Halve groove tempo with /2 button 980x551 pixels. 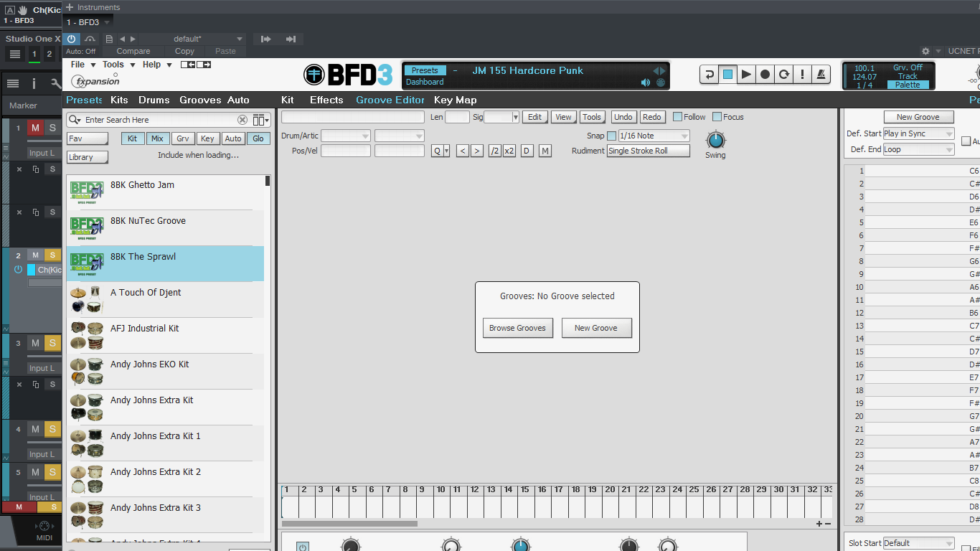click(494, 151)
